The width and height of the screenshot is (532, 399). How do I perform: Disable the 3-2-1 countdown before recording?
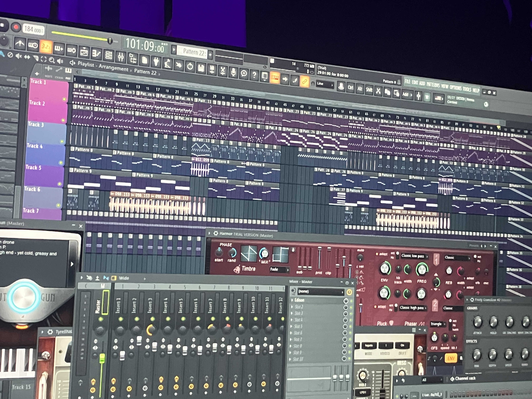pos(46,46)
